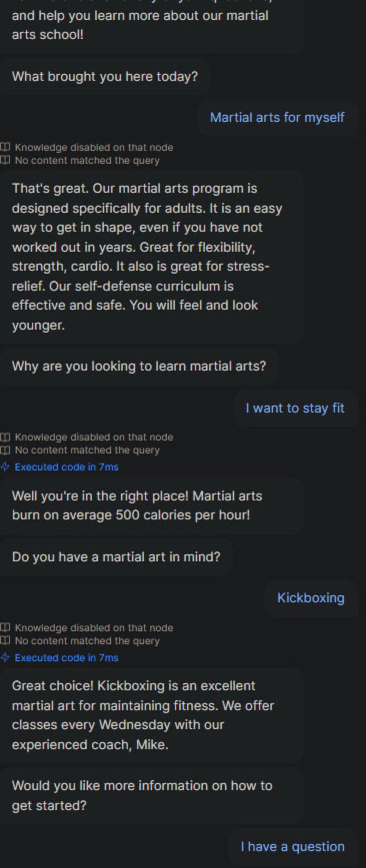Click the book icon beside first 'Knowledge disabled on that node'
The width and height of the screenshot is (366, 868).
5,147
